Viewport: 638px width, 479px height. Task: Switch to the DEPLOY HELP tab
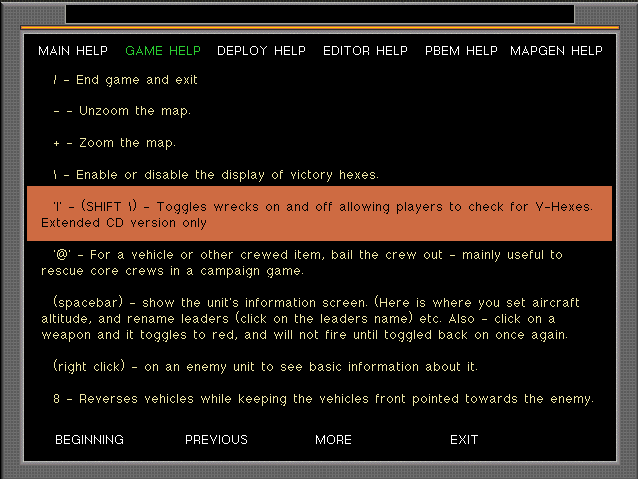(261, 51)
